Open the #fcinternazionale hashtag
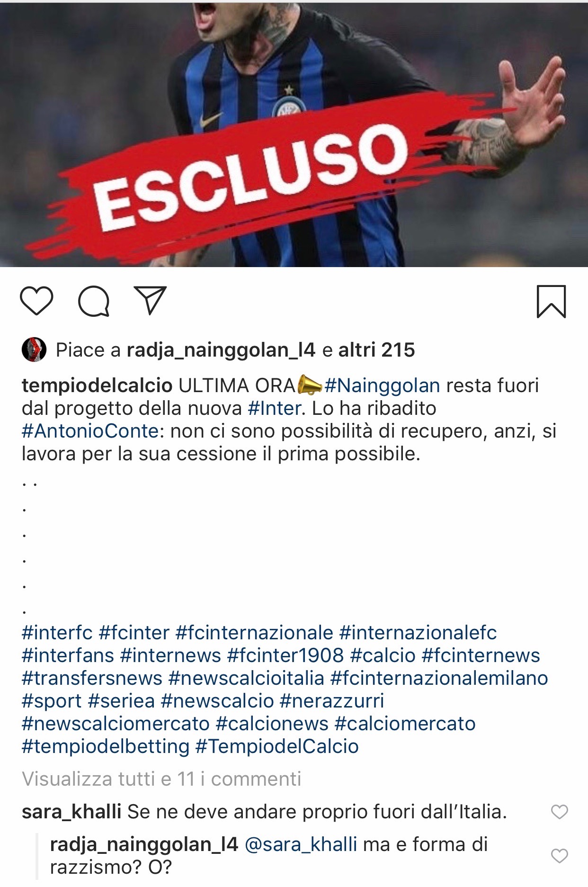The width and height of the screenshot is (588, 887). click(255, 633)
